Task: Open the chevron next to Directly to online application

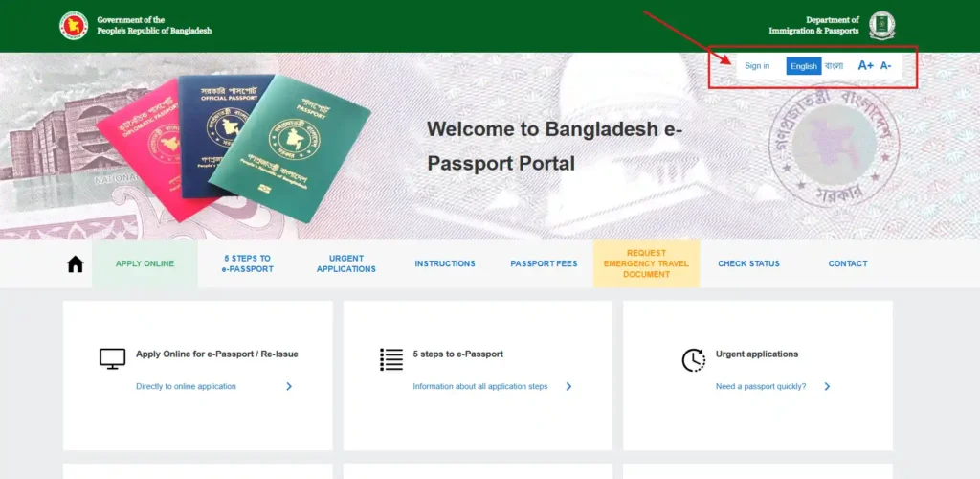Action: coord(289,386)
